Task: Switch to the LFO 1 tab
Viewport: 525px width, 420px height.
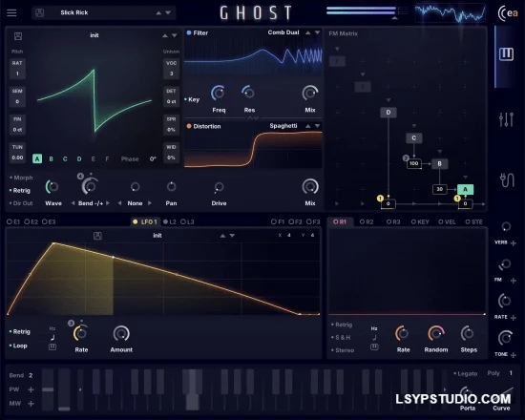Action: pos(145,221)
